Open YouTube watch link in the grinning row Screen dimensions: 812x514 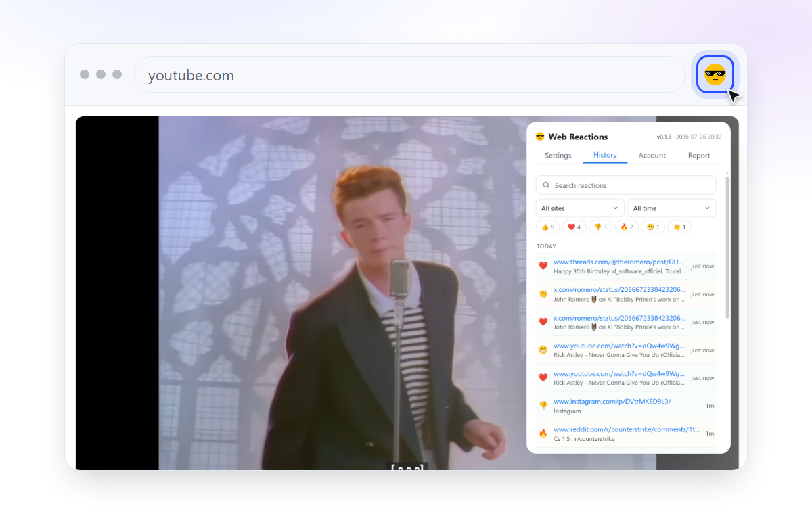pos(618,346)
